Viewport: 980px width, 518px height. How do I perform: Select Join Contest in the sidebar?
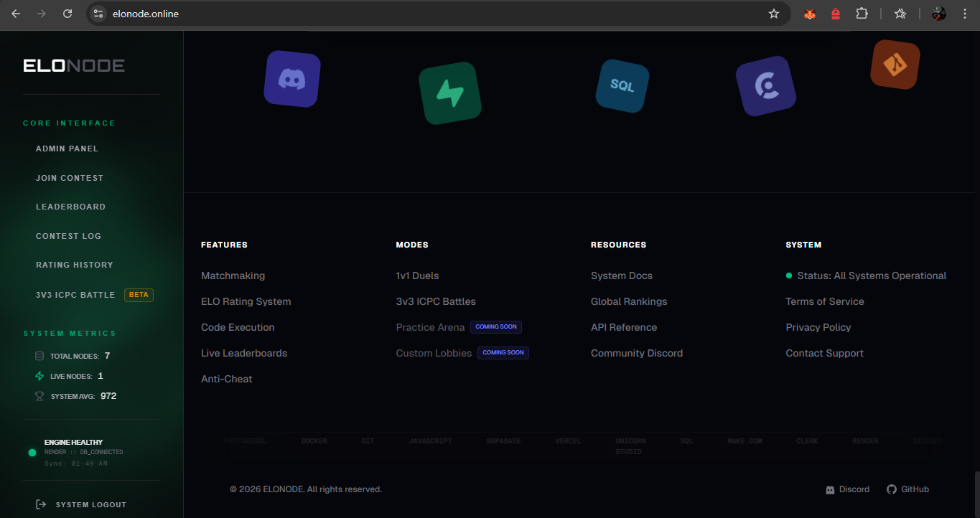point(70,178)
